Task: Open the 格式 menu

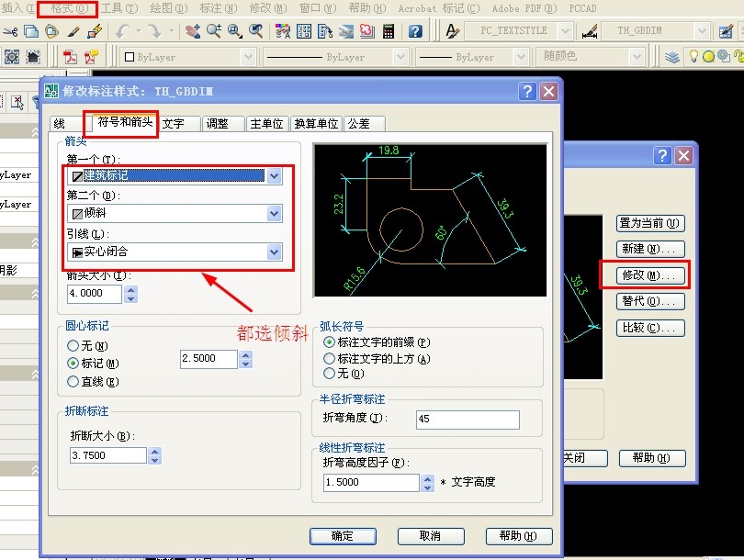Action: coord(69,8)
